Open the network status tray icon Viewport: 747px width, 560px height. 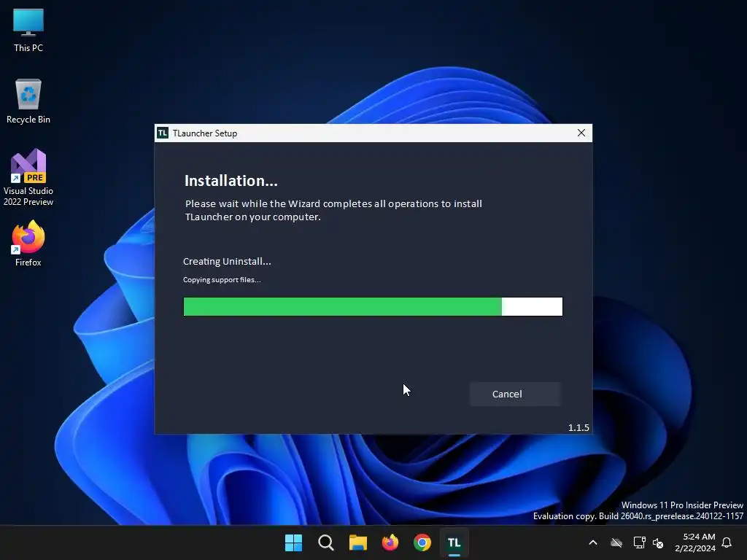pyautogui.click(x=639, y=542)
